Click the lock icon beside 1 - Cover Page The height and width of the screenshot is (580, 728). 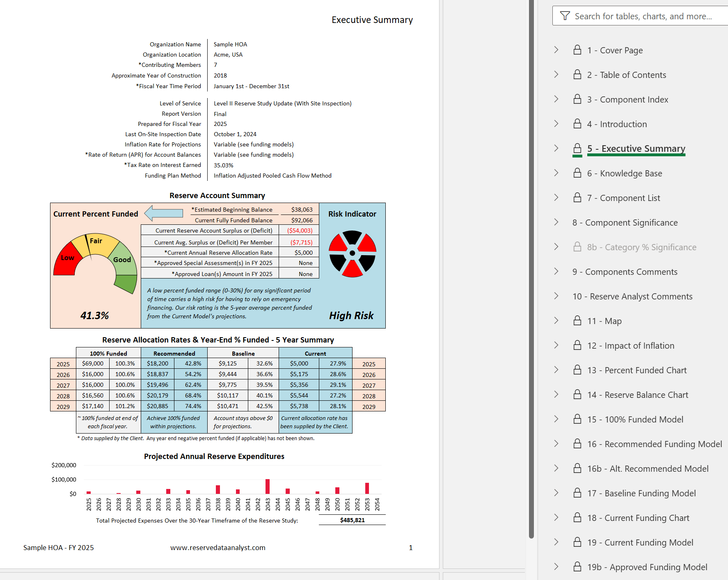pos(577,50)
